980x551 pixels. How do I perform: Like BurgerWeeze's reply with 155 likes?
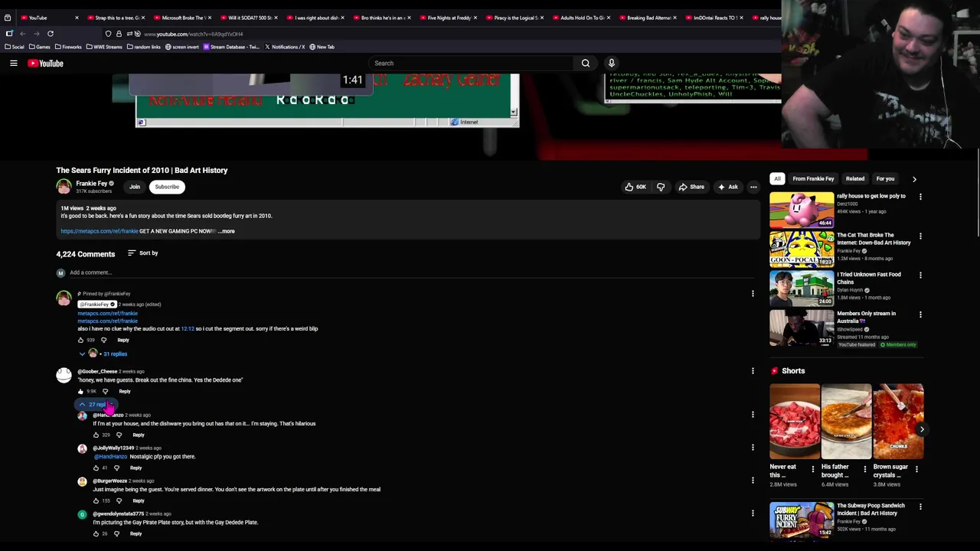(x=96, y=500)
